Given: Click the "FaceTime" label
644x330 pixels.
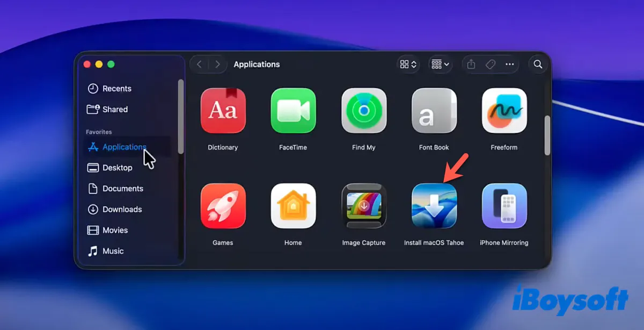Looking at the screenshot, I should 293,147.
